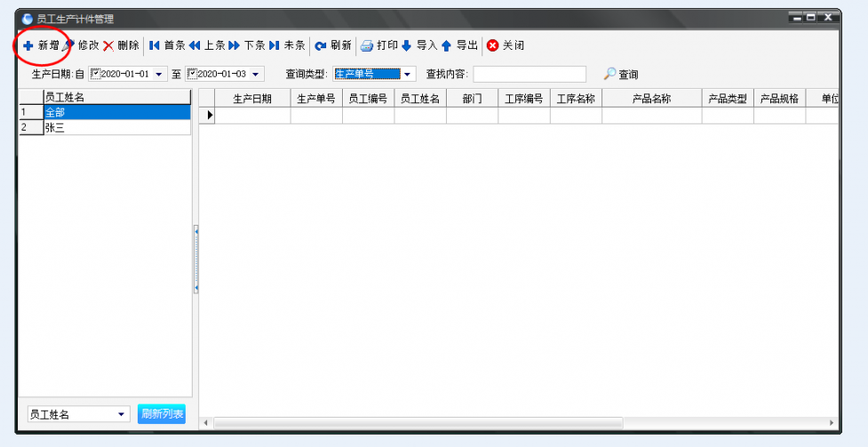Maximize the 员工生产计件管理 window
The image size is (868, 447).
[x=811, y=18]
